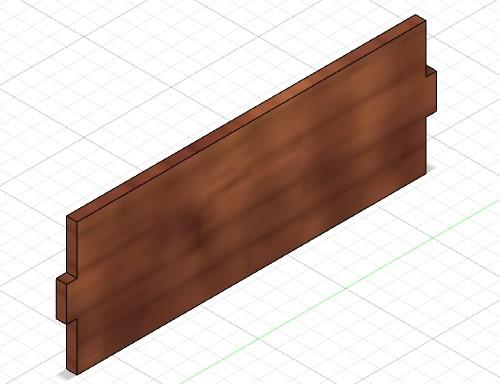This screenshot has height=384, width=500.
Task: Select the right protruding tab on the board
Action: pos(431,91)
